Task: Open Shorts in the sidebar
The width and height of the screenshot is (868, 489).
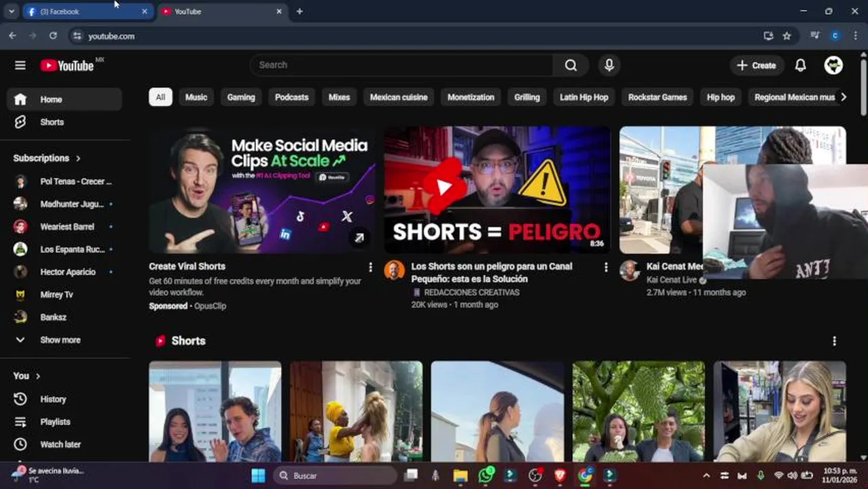Action: tap(65, 122)
